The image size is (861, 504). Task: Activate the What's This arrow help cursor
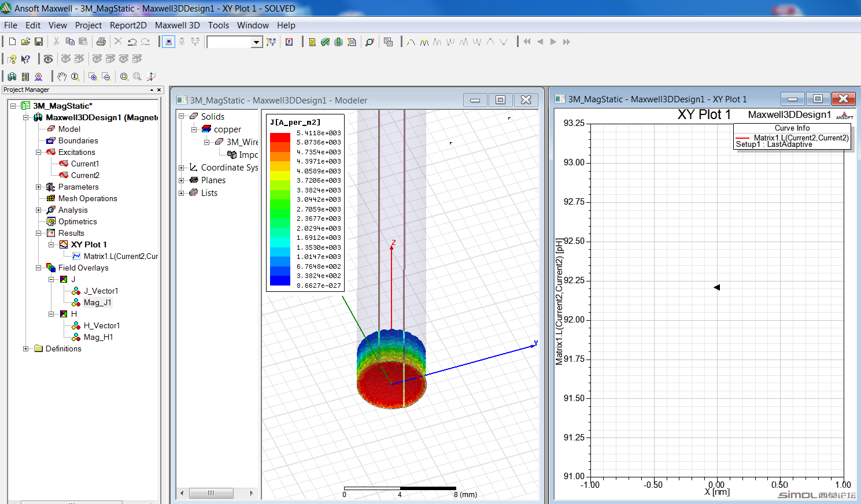coord(25,59)
